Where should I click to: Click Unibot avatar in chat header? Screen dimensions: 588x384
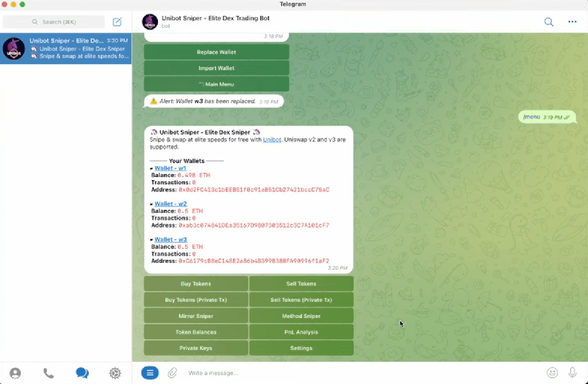150,22
